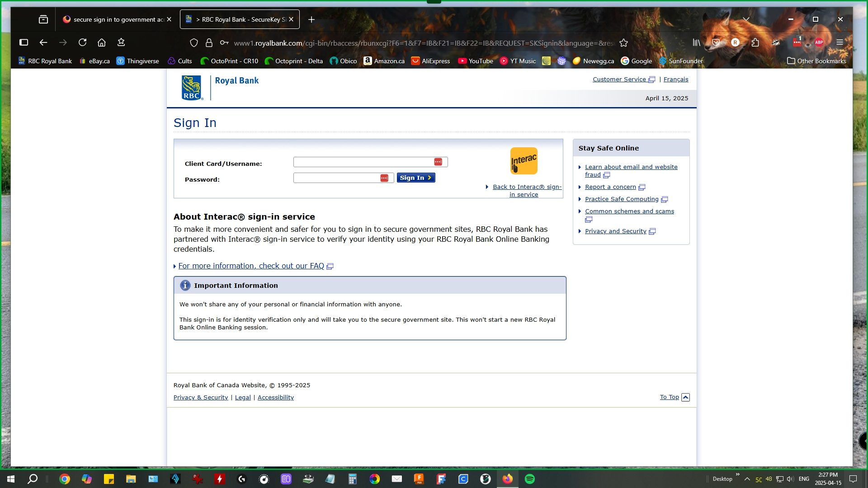868x488 pixels.
Task: Open Google Chrome from the taskbar
Action: (65, 479)
